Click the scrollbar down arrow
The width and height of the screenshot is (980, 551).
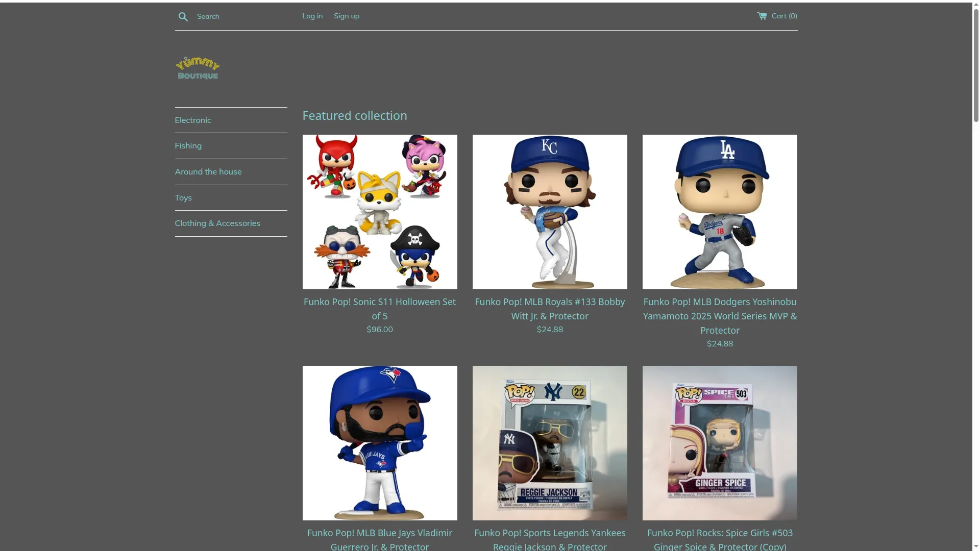pos(976,547)
